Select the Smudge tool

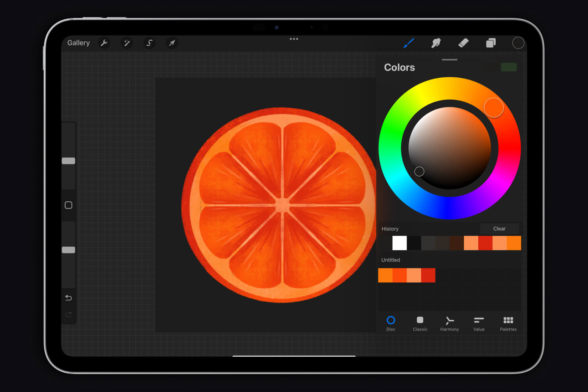pyautogui.click(x=436, y=43)
